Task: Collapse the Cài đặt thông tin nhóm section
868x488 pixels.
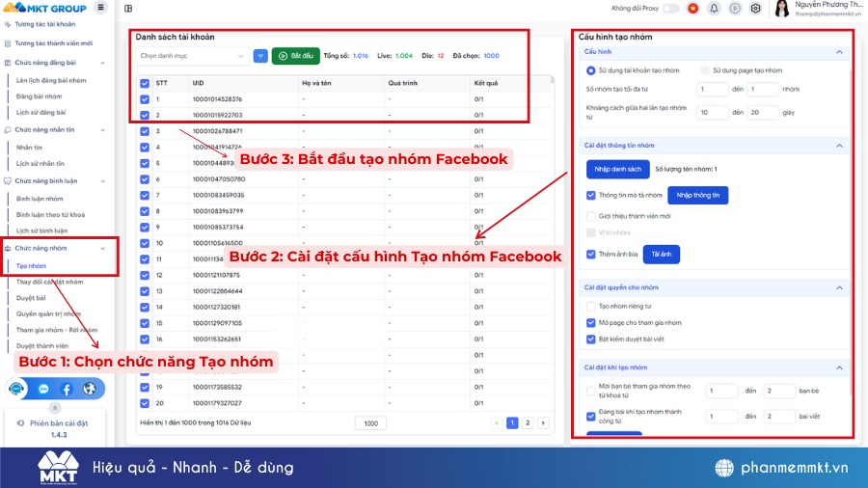Action: [x=839, y=146]
